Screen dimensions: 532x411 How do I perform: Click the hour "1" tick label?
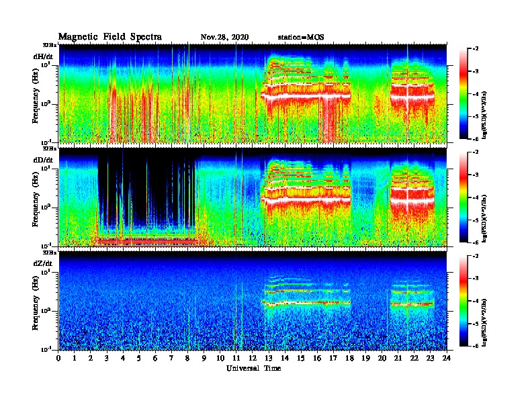pos(75,358)
